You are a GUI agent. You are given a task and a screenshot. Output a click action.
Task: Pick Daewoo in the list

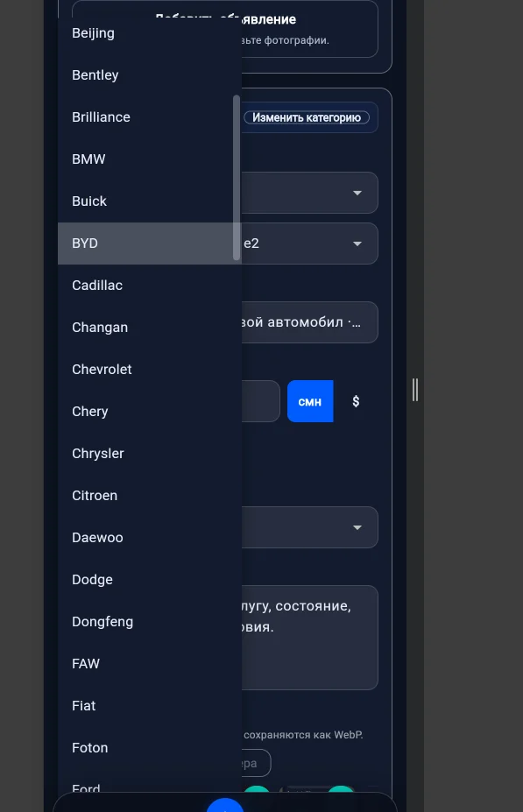pos(149,538)
